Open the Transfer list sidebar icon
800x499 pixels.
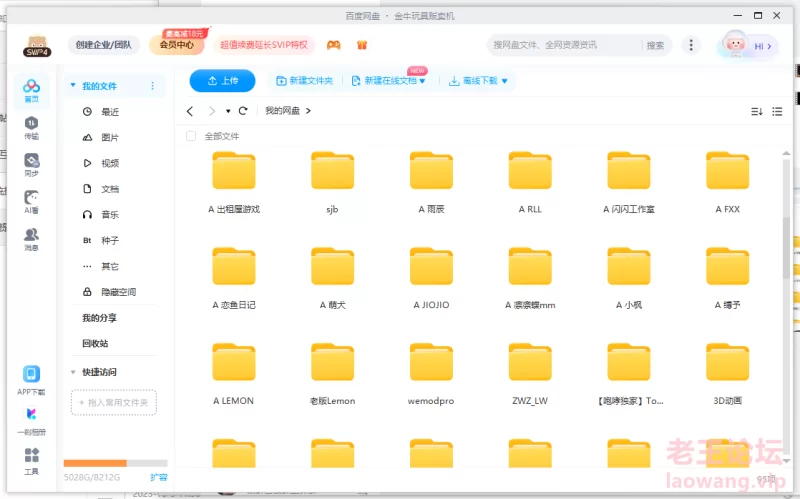pyautogui.click(x=32, y=128)
